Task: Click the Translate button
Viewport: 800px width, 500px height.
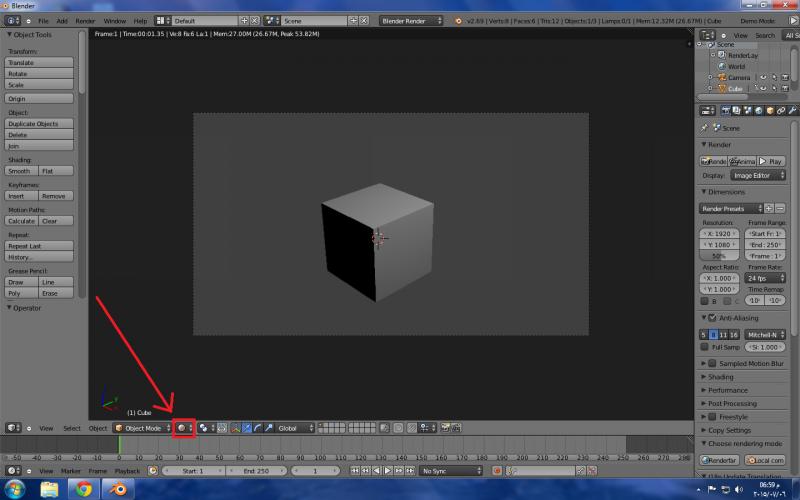Action: tap(39, 62)
